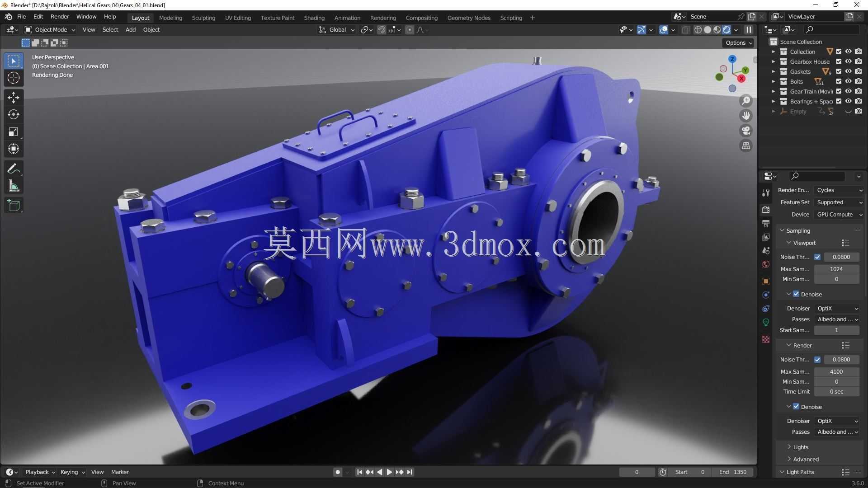The image size is (868, 488).
Task: Switch to Shading workspace tab
Action: (x=314, y=18)
